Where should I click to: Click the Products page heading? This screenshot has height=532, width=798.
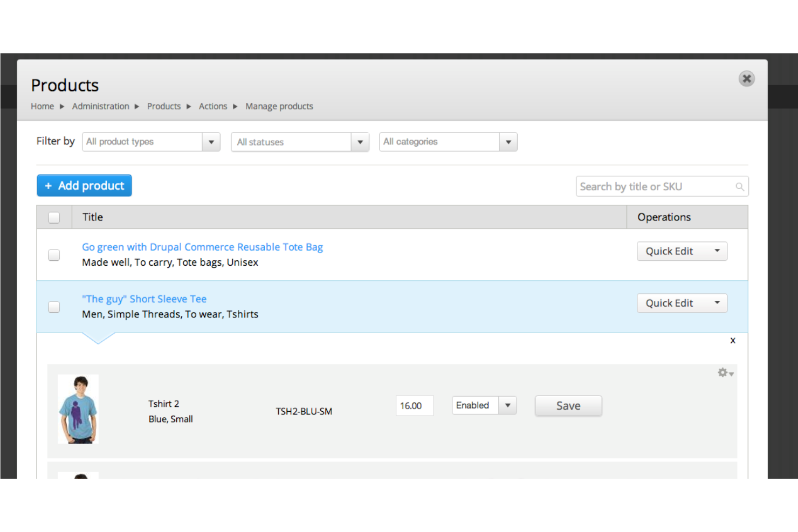coord(65,85)
